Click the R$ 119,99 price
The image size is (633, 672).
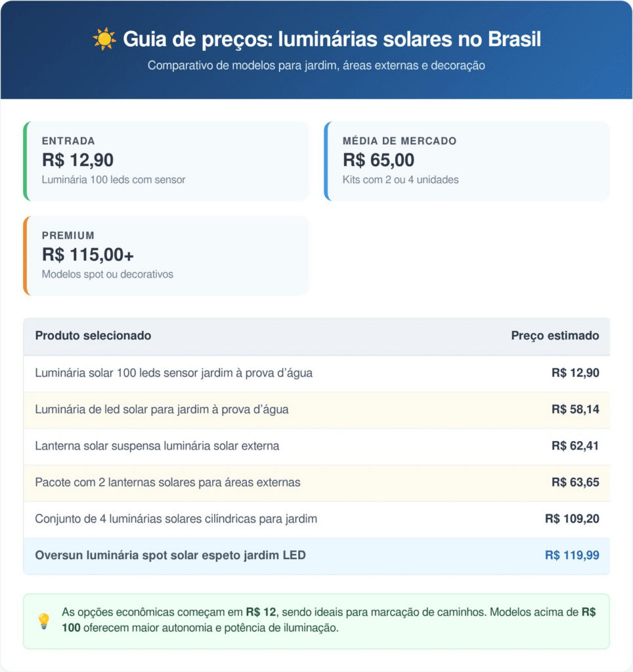572,556
